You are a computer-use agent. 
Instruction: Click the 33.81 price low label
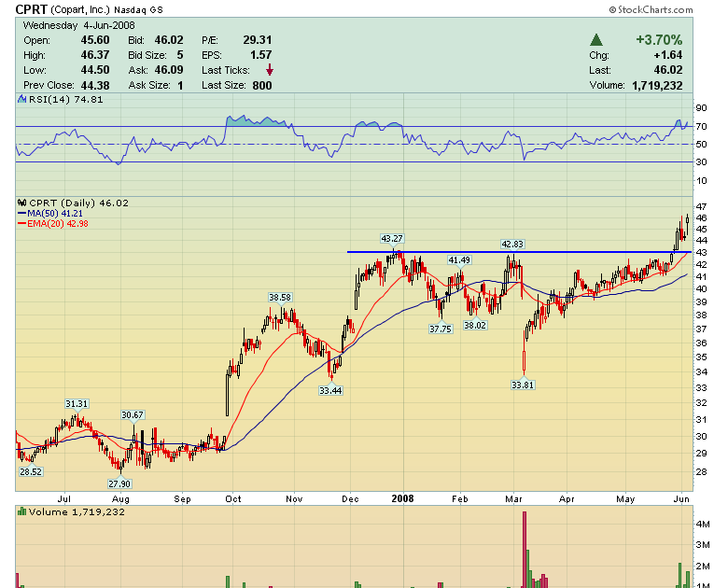523,385
